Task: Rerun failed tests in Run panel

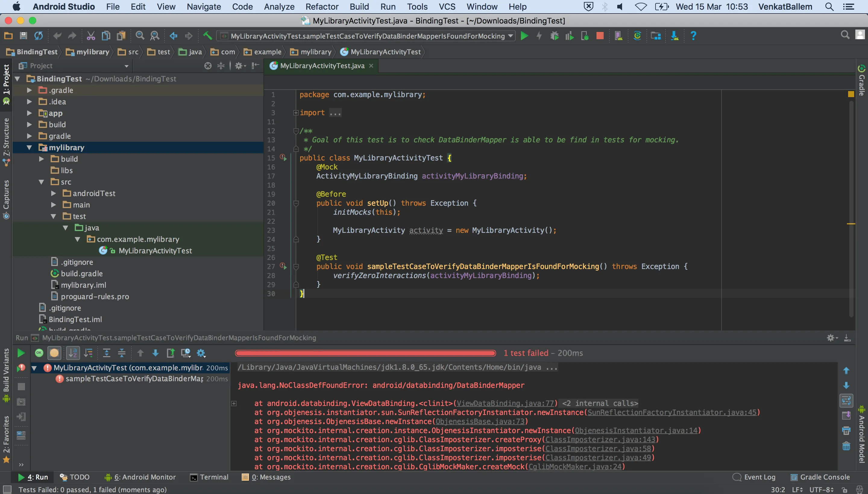Action: 21,368
